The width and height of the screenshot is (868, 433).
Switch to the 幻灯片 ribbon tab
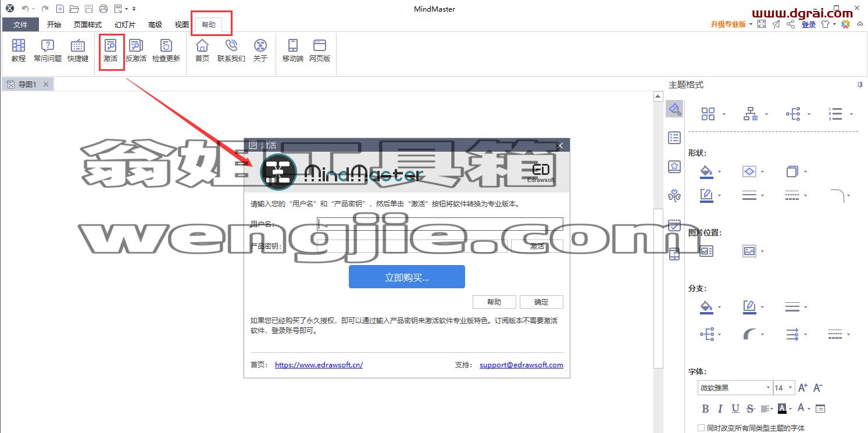pos(125,24)
